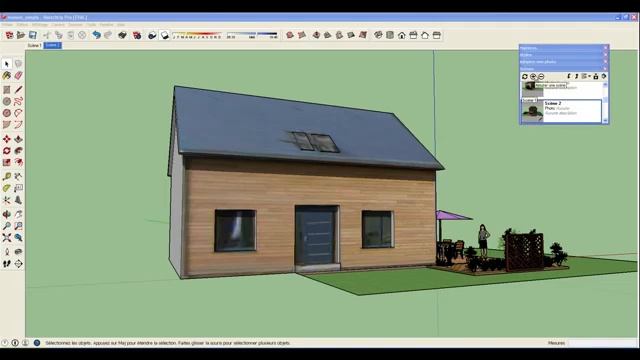
Task: Collapse the Scènes panel title bar
Action: [x=561, y=69]
